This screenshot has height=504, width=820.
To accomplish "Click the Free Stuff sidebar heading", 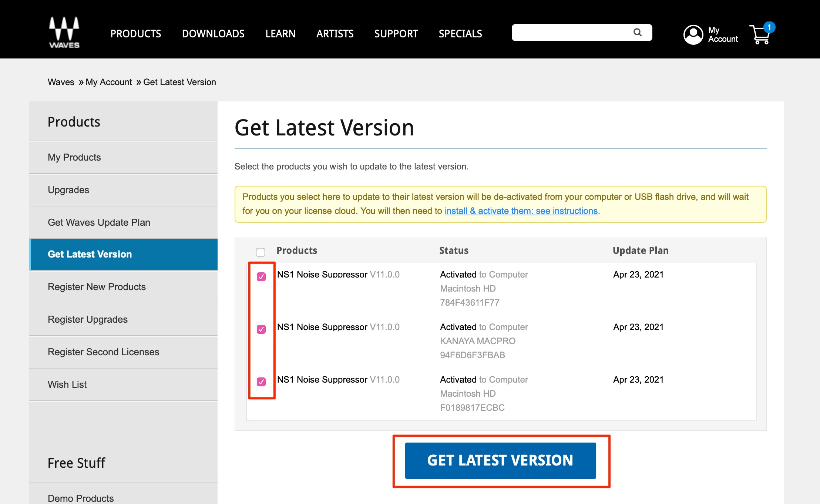I will [76, 463].
